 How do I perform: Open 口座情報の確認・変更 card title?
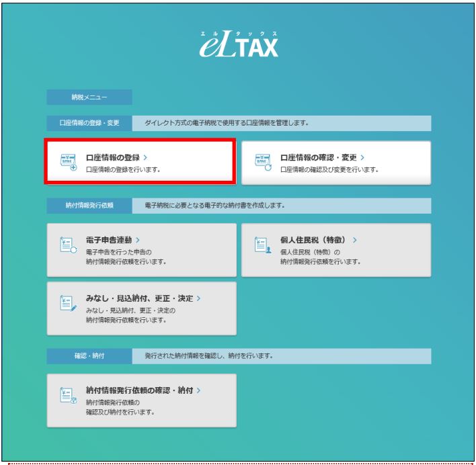coord(319,157)
